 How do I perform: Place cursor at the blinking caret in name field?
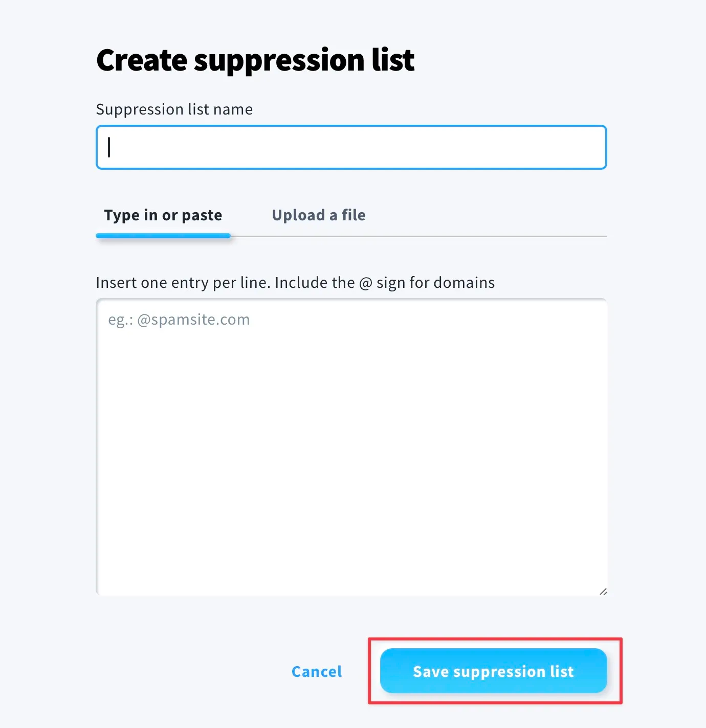(x=109, y=147)
